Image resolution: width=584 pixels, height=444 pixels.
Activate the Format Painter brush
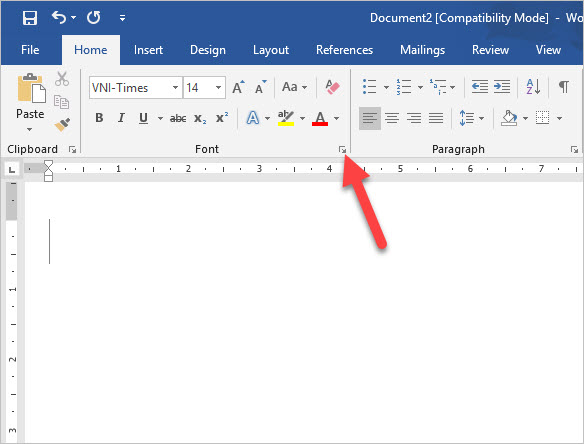click(x=62, y=125)
